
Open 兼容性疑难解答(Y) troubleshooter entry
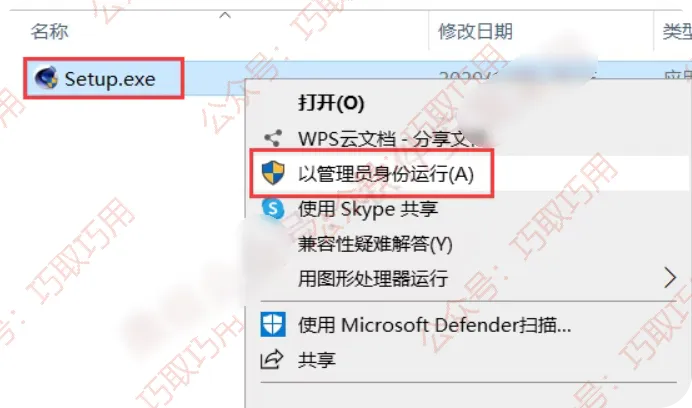(x=375, y=244)
